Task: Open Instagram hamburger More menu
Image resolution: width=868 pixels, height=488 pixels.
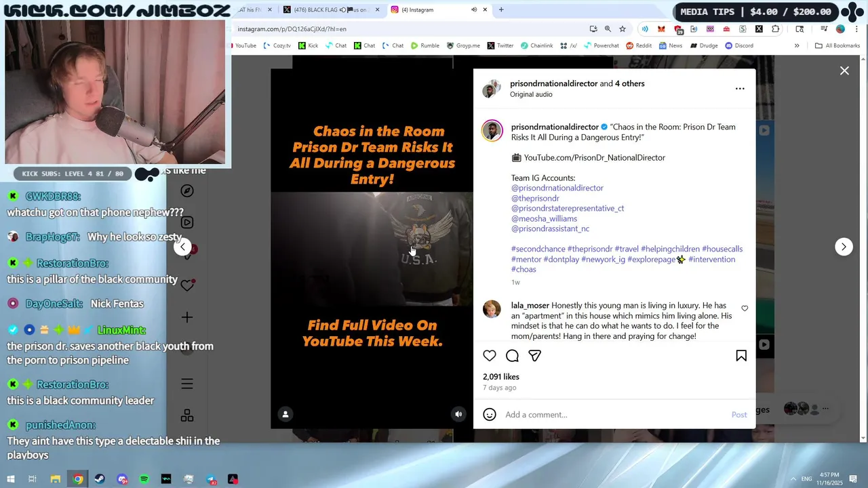Action: click(187, 384)
